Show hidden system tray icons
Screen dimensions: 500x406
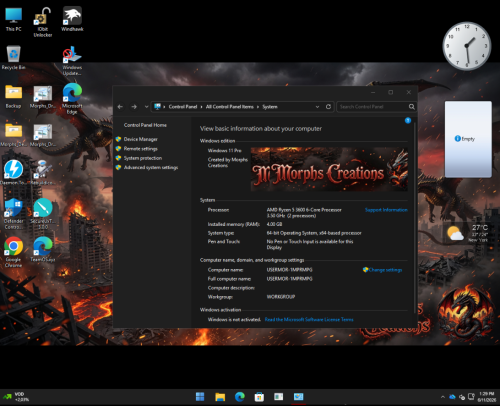coord(443,397)
